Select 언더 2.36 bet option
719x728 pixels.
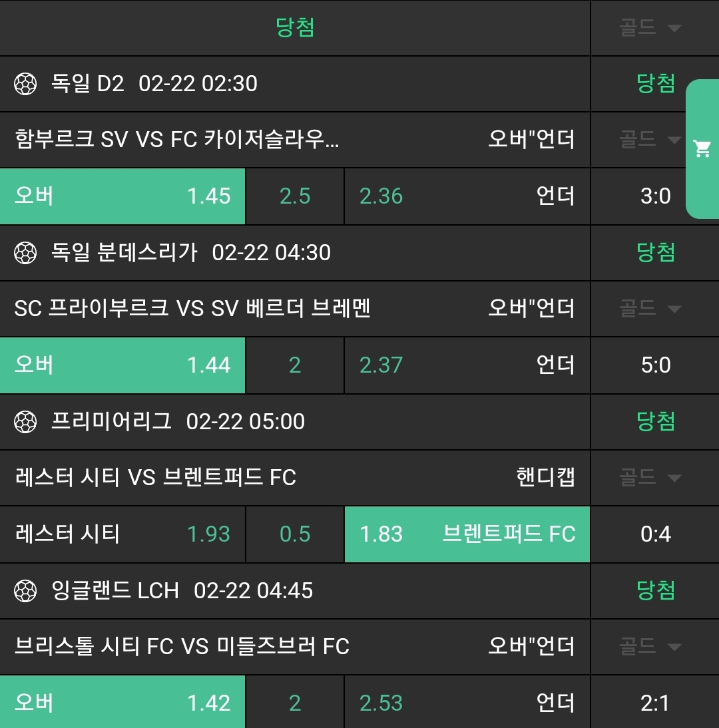pyautogui.click(x=467, y=196)
